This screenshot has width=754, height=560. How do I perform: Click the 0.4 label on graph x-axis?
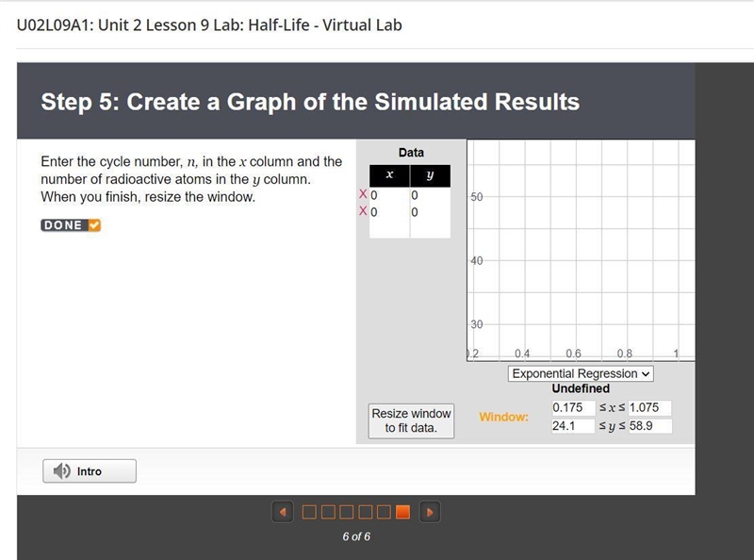point(522,354)
